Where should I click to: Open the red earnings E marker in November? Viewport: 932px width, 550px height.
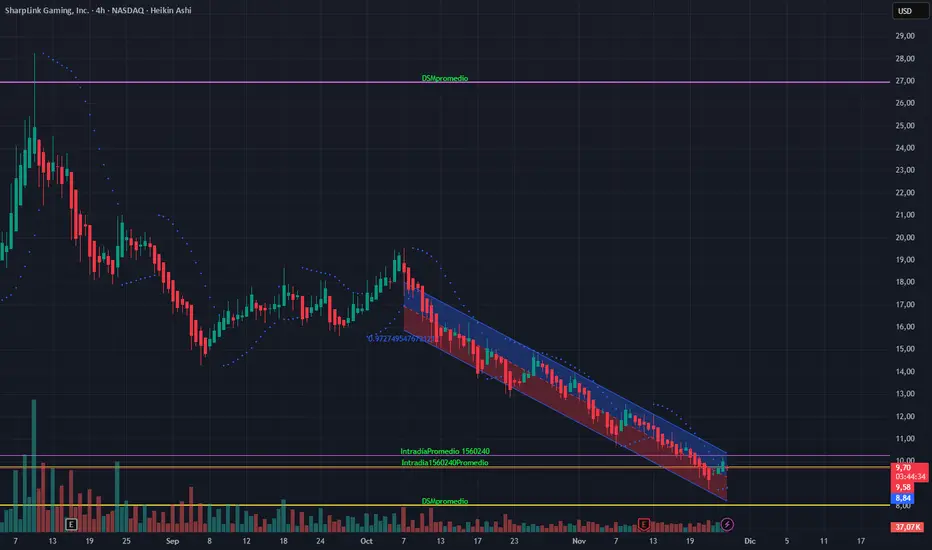[643, 524]
